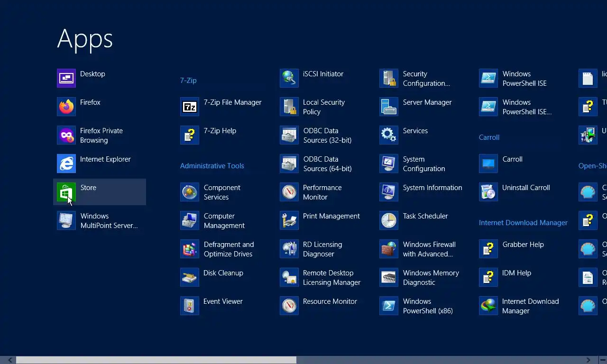
Task: Open the Security Configuration icon
Action: (x=389, y=78)
